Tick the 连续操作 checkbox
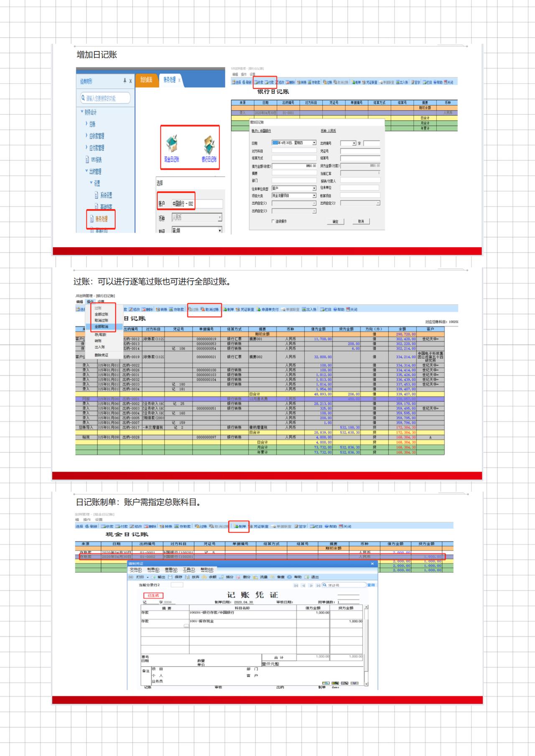The width and height of the screenshot is (535, 756). [x=273, y=221]
